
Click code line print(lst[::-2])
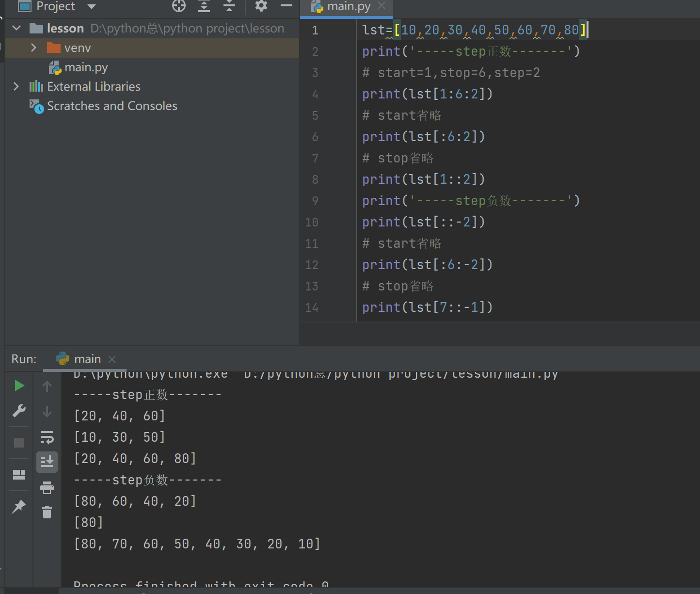point(424,222)
